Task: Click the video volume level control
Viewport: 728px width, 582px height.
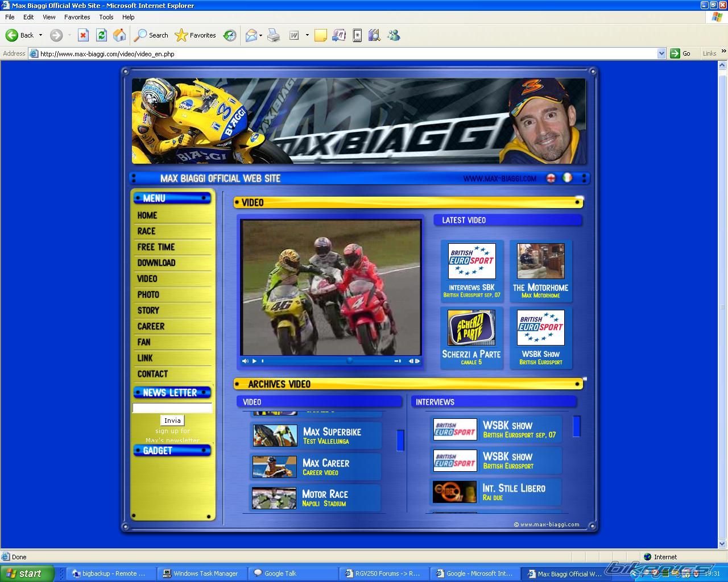Action: 398,361
